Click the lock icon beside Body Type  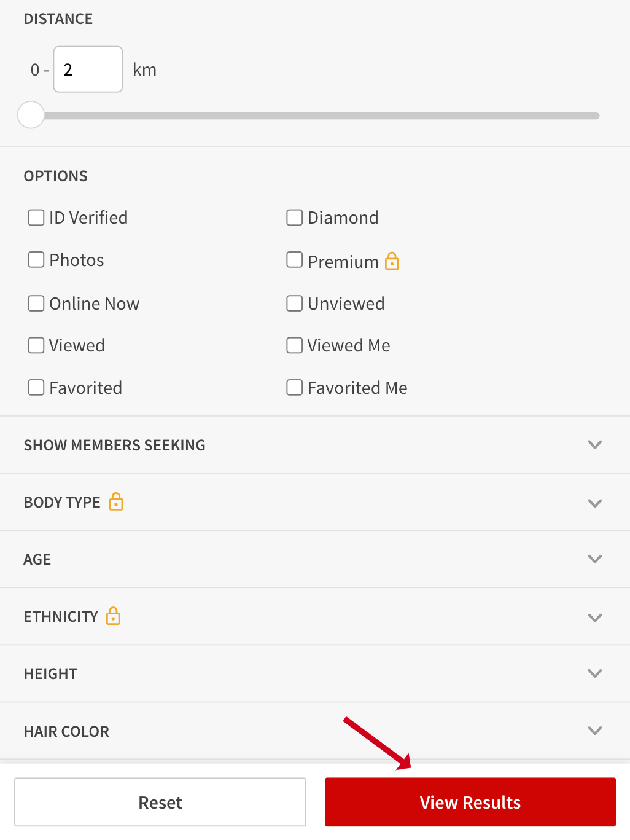116,502
